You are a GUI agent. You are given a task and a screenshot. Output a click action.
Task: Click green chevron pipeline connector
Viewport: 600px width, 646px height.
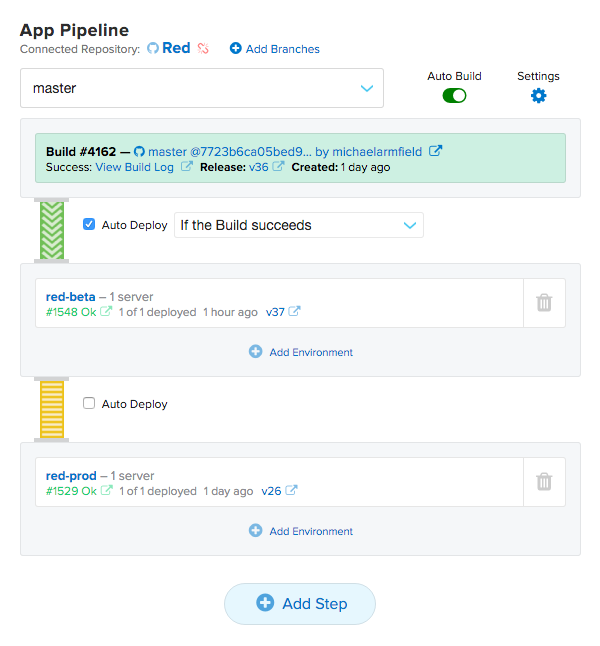52,230
